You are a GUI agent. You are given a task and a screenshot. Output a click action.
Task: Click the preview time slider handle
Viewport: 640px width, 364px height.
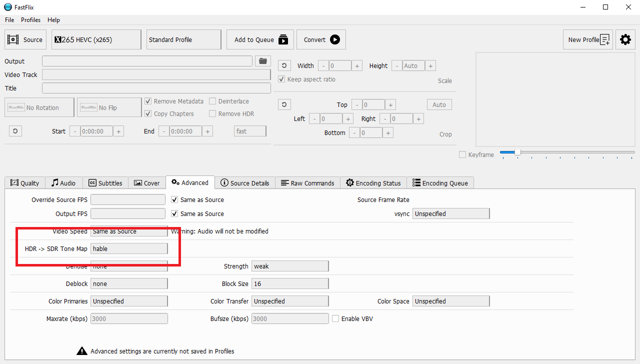coord(517,152)
